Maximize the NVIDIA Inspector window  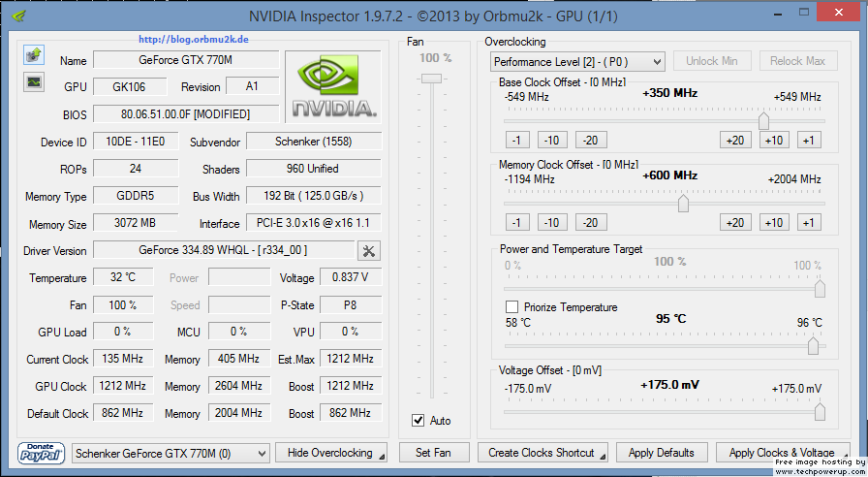coord(804,12)
